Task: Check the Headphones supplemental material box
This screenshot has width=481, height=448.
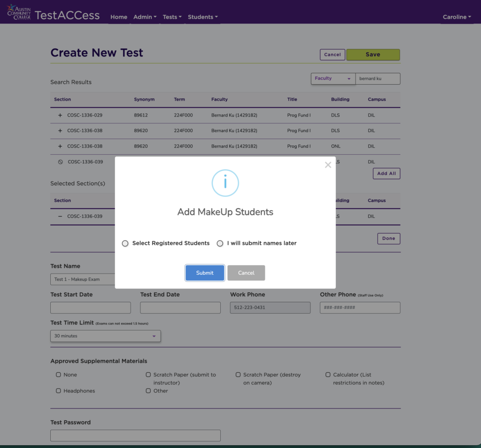Action: (59, 391)
